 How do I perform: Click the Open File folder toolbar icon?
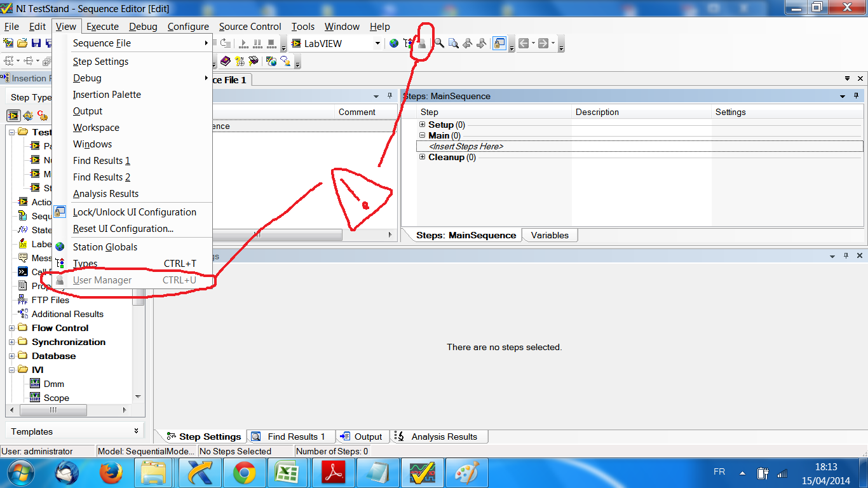[x=22, y=43]
